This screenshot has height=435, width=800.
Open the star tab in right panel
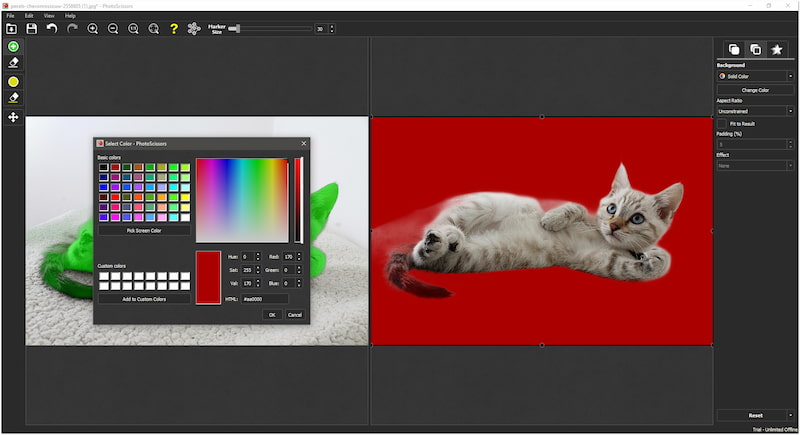(x=776, y=49)
